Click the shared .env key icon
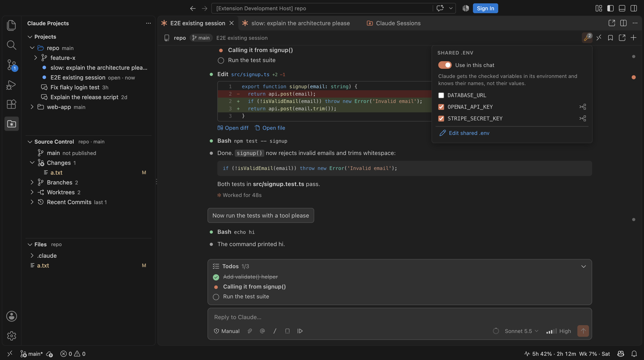The height and width of the screenshot is (360, 644). coord(587,38)
